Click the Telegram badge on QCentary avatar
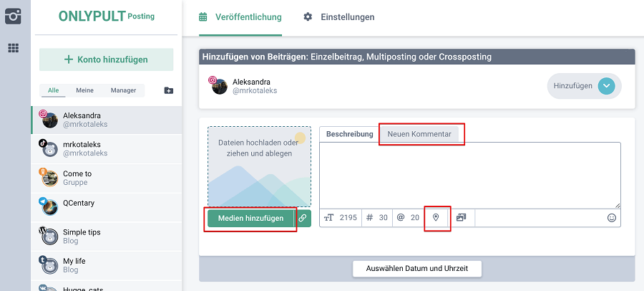644x291 pixels. 43,201
